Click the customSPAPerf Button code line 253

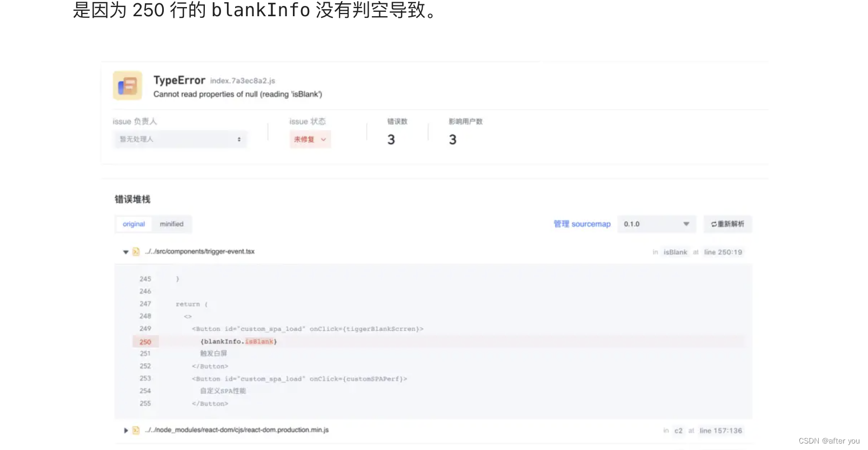299,379
